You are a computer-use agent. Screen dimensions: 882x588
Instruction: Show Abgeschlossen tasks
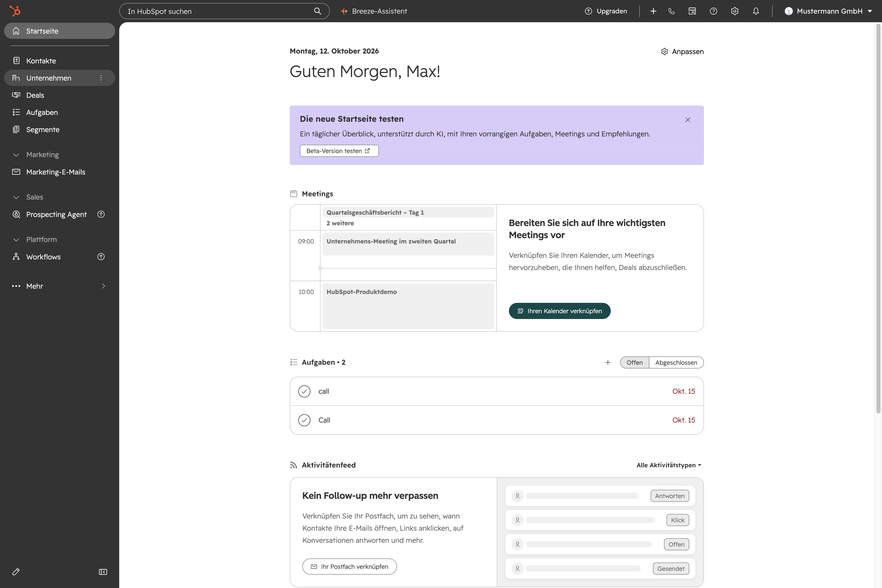tap(676, 362)
